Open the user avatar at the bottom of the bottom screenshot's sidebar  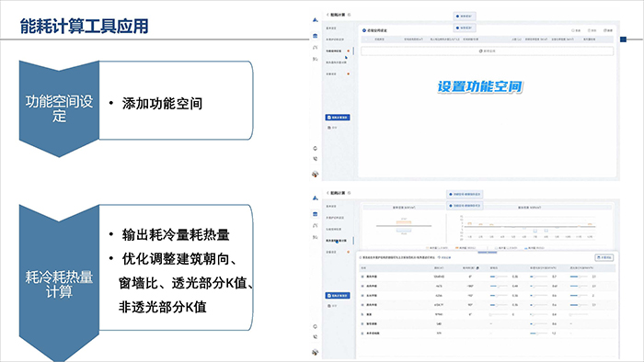pyautogui.click(x=315, y=352)
